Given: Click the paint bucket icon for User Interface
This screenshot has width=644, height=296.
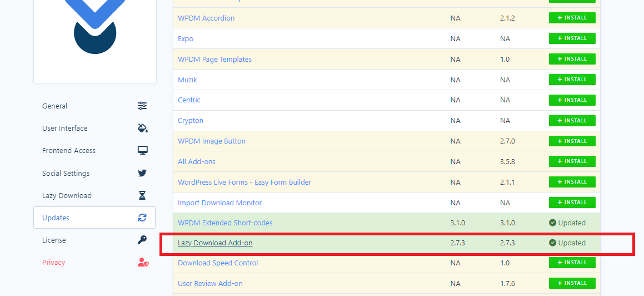Looking at the screenshot, I should click(142, 129).
